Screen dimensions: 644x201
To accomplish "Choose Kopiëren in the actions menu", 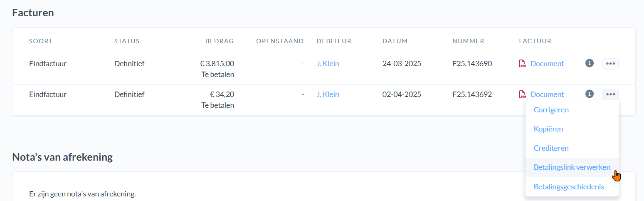I will pyautogui.click(x=548, y=129).
